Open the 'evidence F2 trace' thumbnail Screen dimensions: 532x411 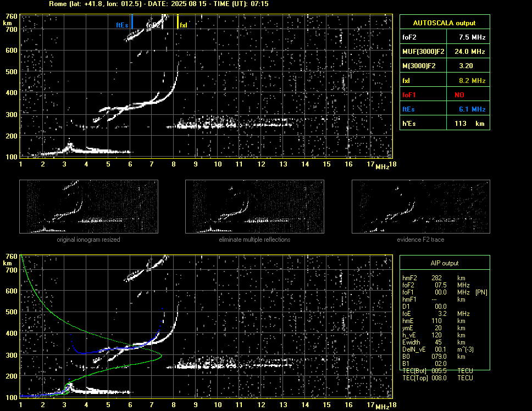pos(421,207)
